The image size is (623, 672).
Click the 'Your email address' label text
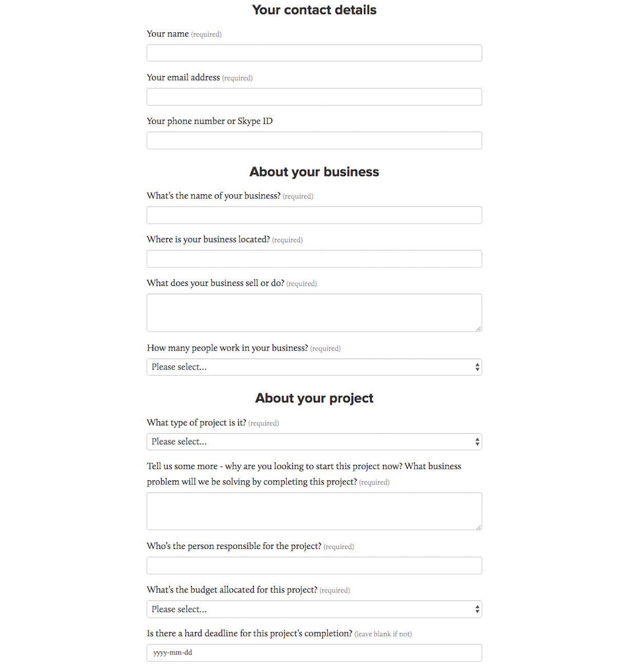pos(183,77)
